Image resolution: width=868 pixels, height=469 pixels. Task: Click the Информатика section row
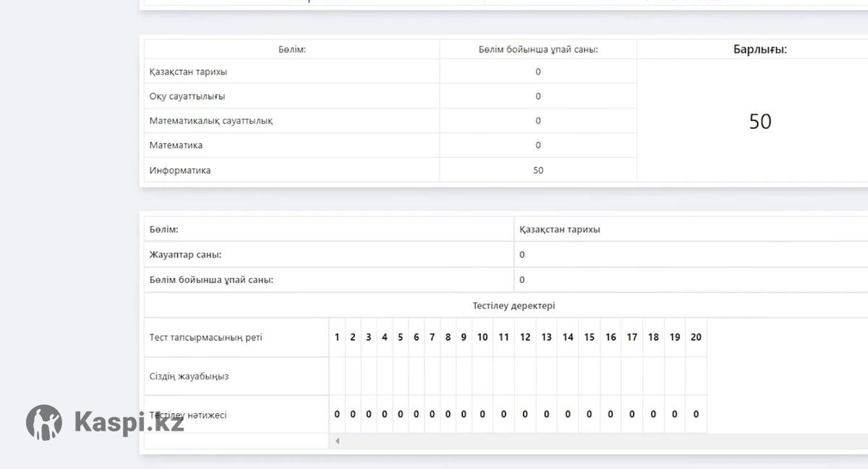[180, 171]
